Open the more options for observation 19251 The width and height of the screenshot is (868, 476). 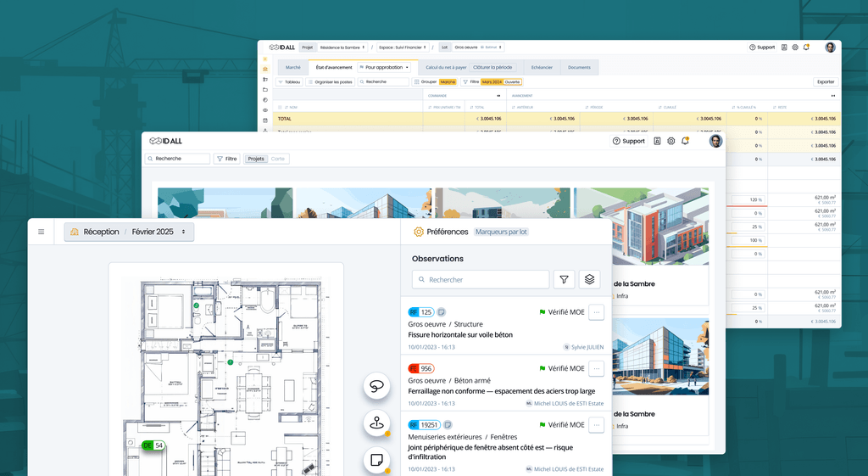tap(596, 425)
